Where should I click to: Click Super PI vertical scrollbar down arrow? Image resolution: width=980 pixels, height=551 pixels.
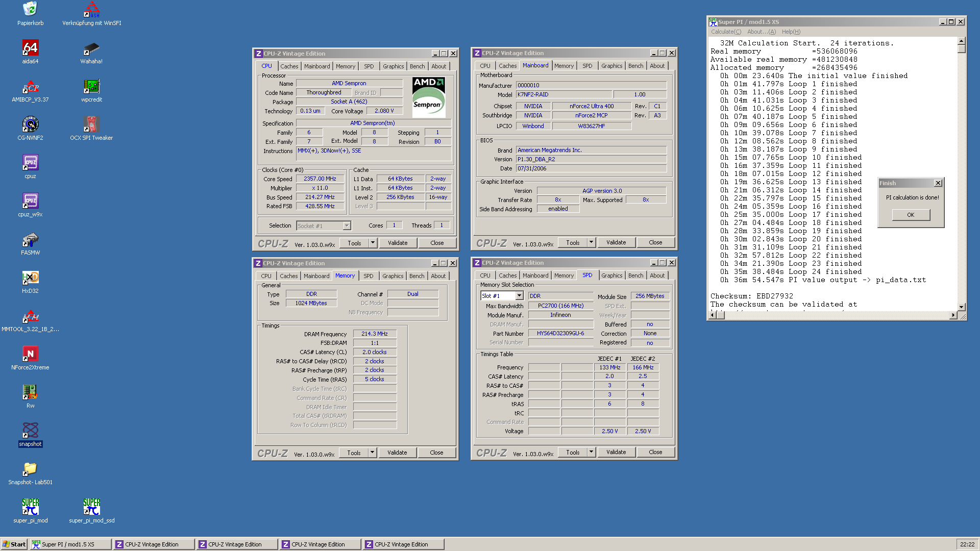point(962,307)
